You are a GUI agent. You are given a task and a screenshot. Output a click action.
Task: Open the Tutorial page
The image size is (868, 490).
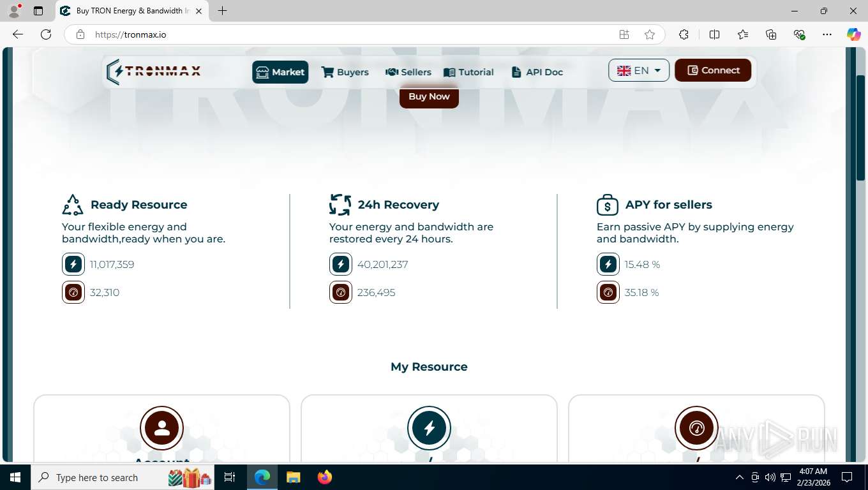(469, 72)
